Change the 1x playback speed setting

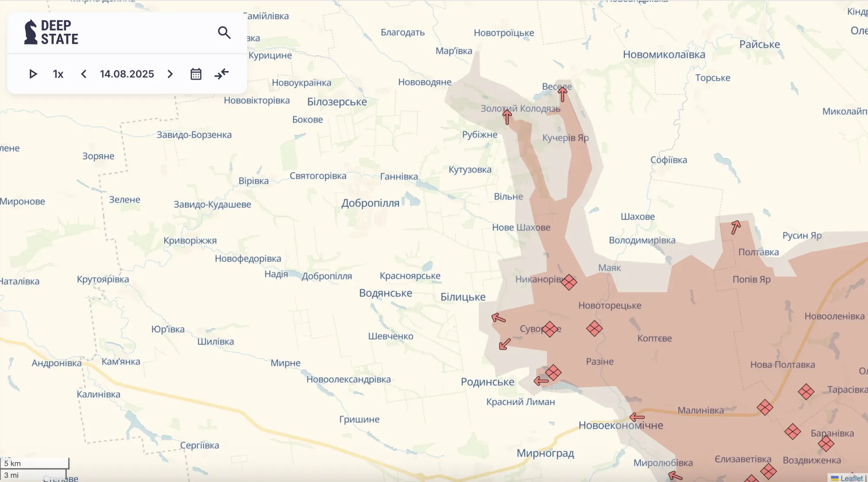click(x=58, y=74)
